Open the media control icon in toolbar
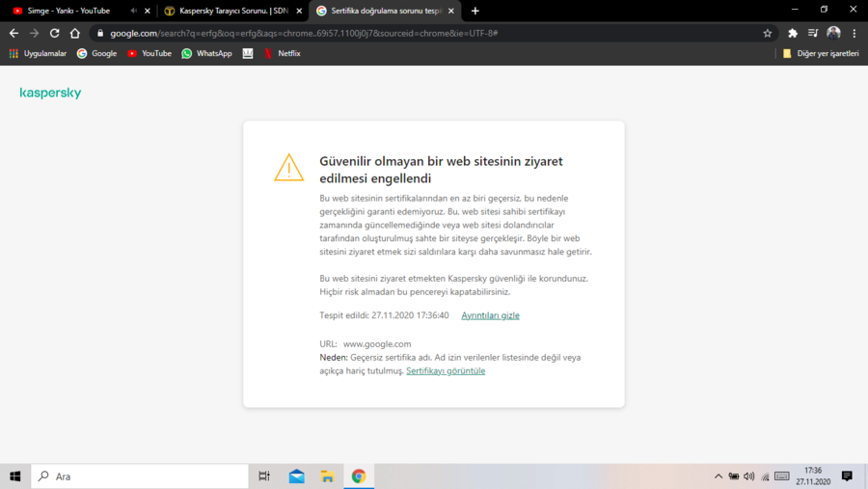The height and width of the screenshot is (489, 868). [x=813, y=33]
